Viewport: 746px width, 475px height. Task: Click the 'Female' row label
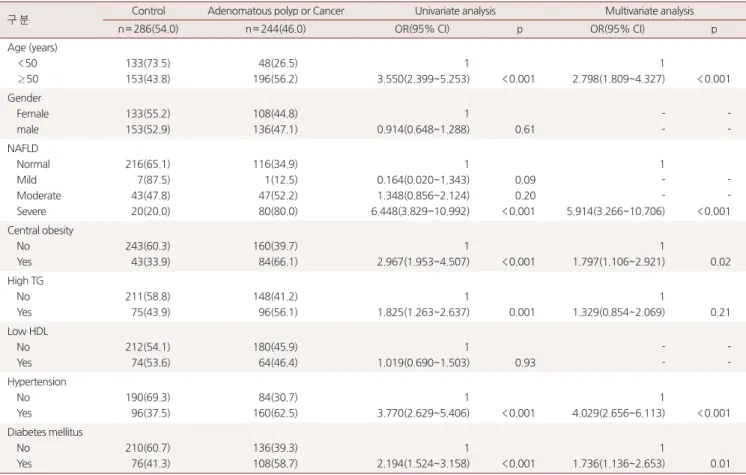pyautogui.click(x=32, y=114)
